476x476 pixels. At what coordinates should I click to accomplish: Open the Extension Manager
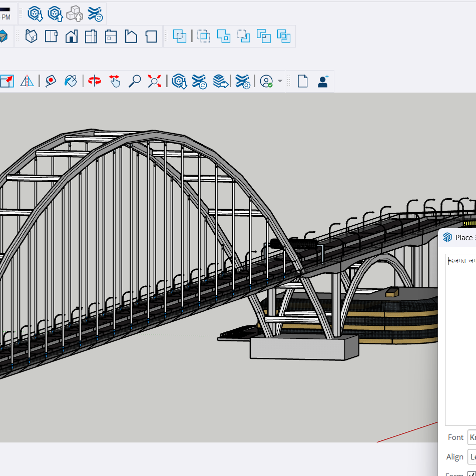click(x=243, y=82)
